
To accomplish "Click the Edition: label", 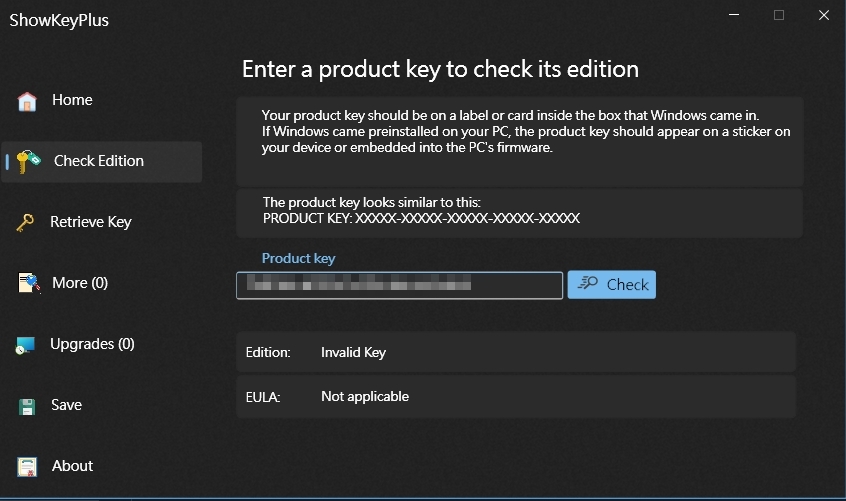I will pos(268,352).
